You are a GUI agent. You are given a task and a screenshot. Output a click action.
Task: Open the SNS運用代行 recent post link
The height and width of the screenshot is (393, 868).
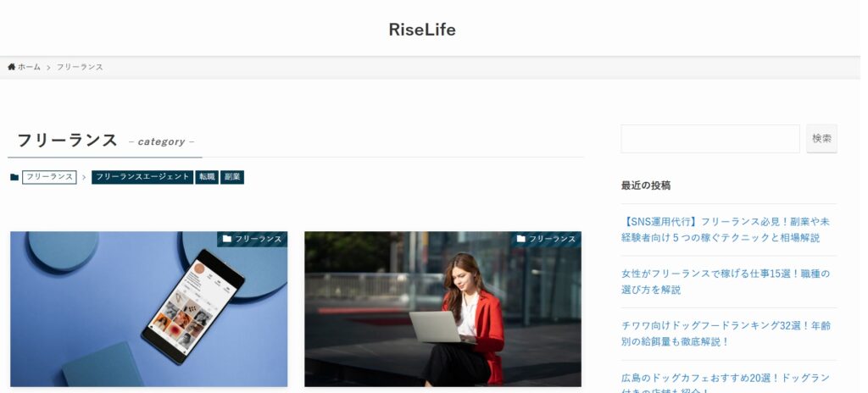[726, 230]
